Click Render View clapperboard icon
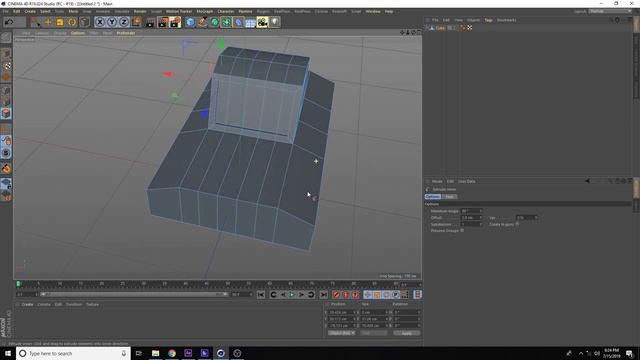640x360 pixels. tap(151, 22)
